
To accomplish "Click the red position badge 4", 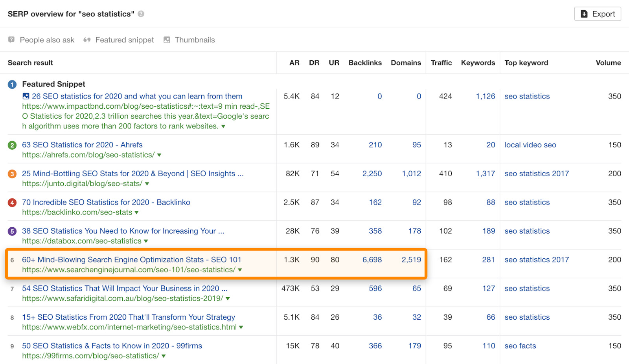I will (x=12, y=202).
